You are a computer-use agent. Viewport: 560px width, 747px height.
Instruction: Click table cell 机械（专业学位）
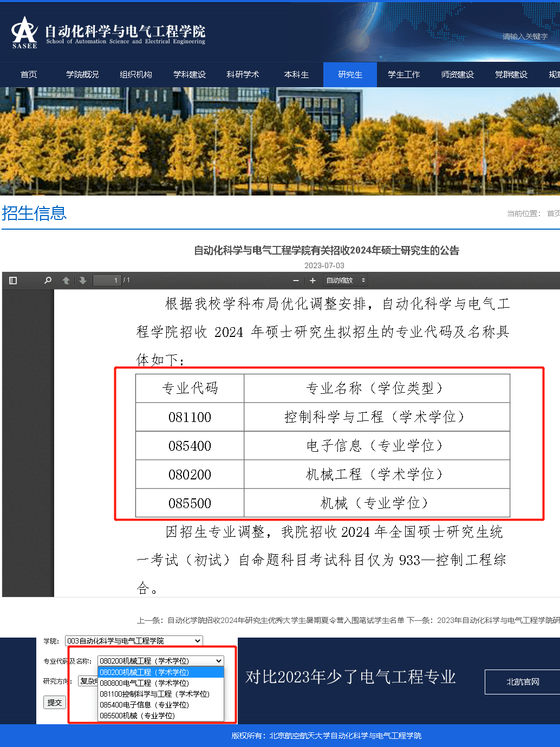point(377,503)
